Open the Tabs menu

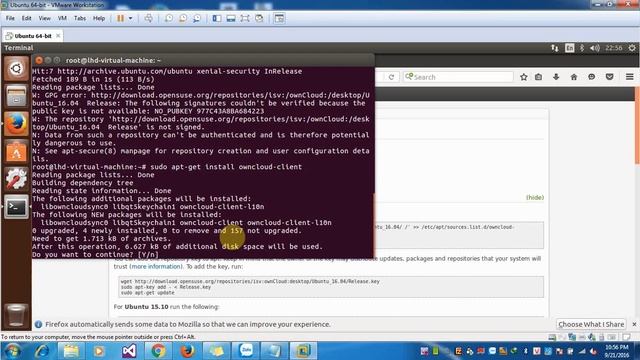80,18
